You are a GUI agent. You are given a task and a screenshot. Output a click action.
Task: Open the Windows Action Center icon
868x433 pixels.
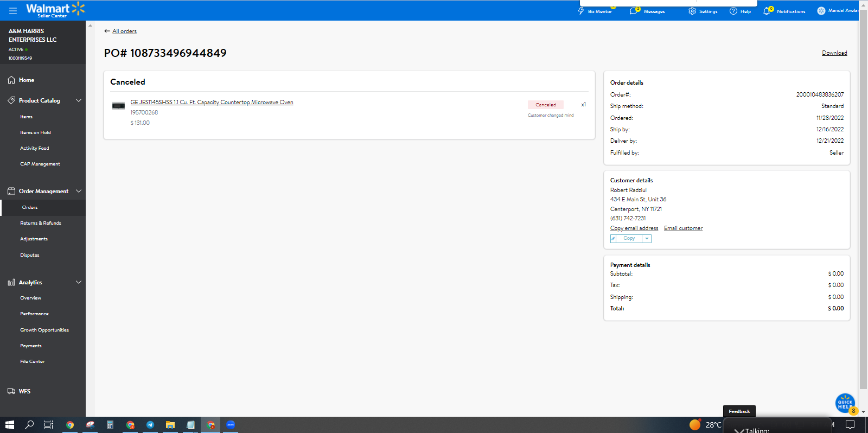click(x=850, y=425)
